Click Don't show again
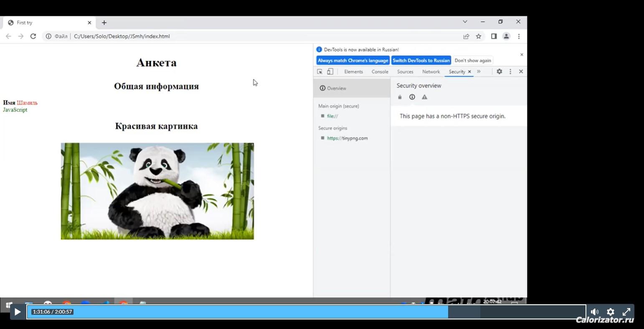644x329 pixels. tap(473, 60)
